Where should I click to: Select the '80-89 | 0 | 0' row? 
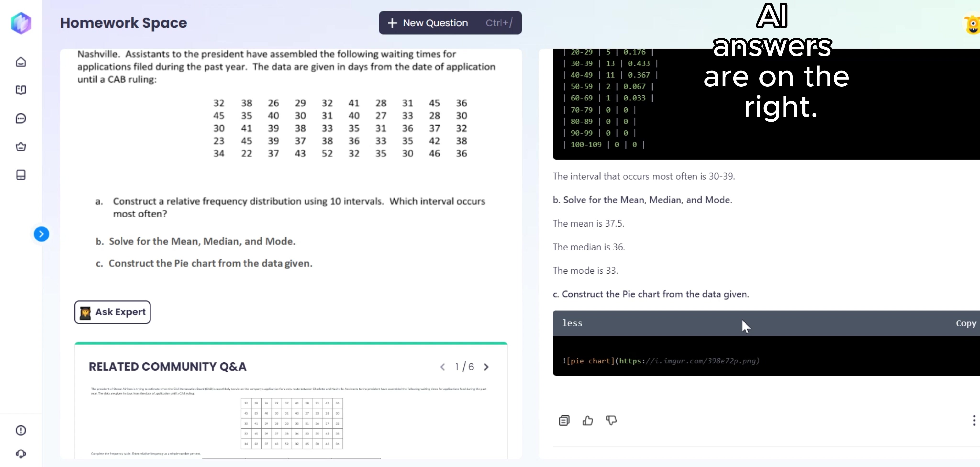click(599, 121)
